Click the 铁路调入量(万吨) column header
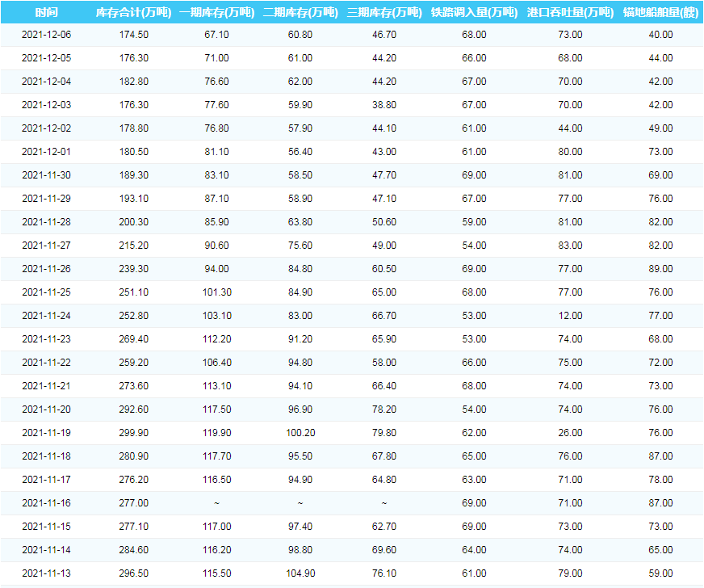 click(474, 12)
